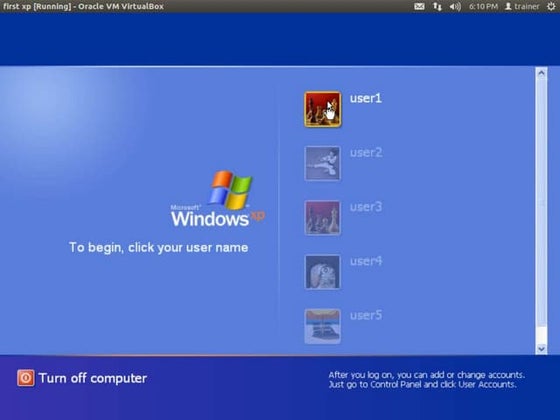Log on as user4 by name

366,261
